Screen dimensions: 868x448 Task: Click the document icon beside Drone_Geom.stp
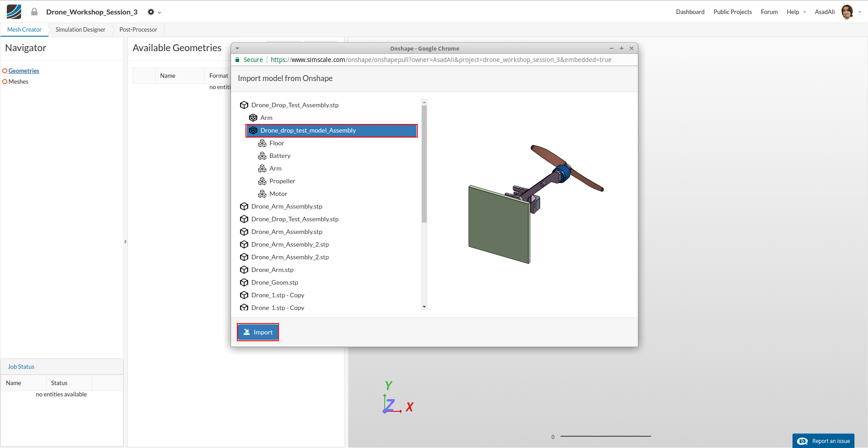tap(244, 283)
